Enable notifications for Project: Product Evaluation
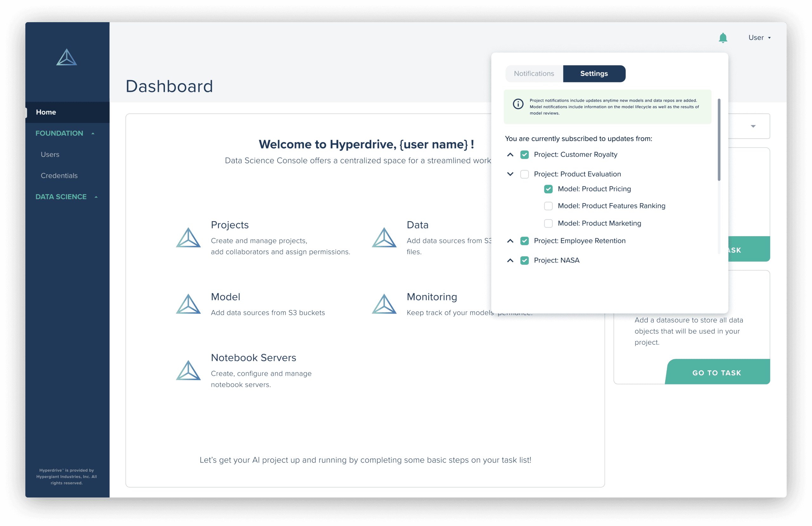This screenshot has width=812, height=526. pyautogui.click(x=525, y=174)
